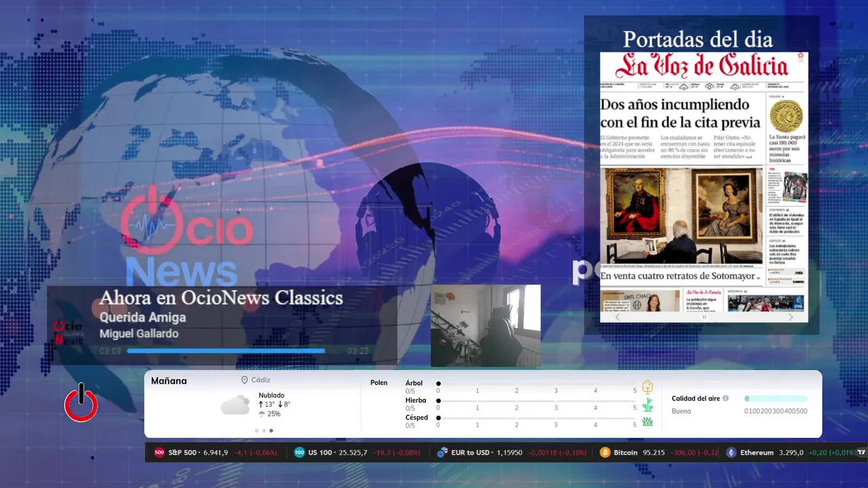Click the 'Portadas del dia' title
This screenshot has height=488, width=868.
click(x=698, y=39)
